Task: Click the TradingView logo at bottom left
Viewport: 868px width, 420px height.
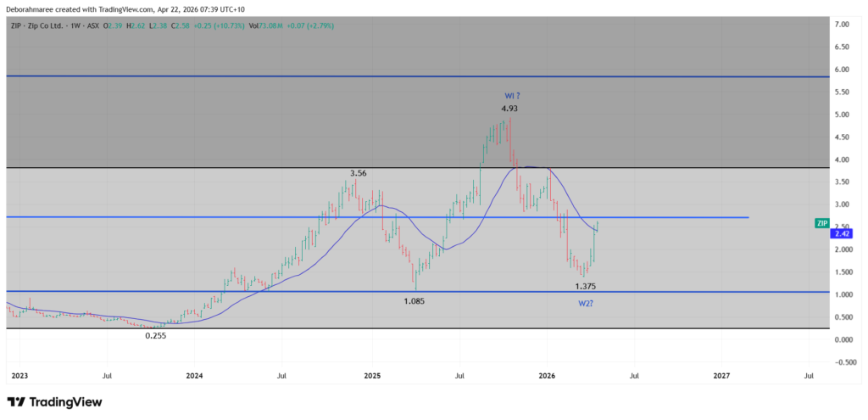Action: pos(54,401)
